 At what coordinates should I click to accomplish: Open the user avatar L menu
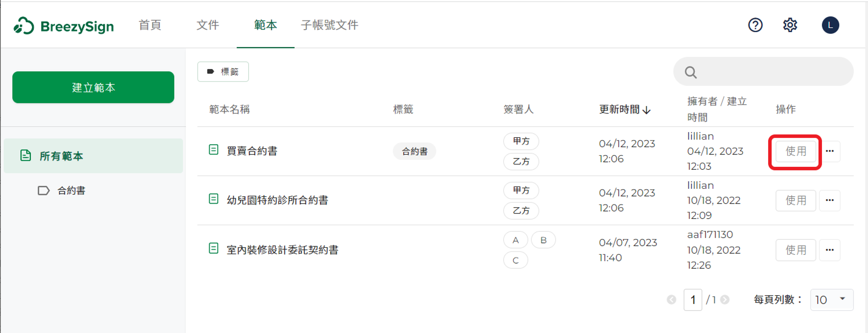tap(830, 25)
